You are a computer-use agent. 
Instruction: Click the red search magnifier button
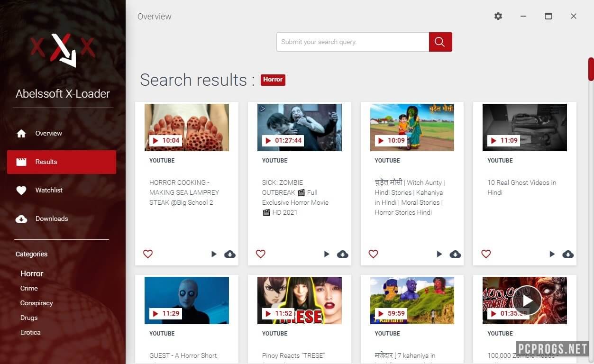tap(440, 42)
